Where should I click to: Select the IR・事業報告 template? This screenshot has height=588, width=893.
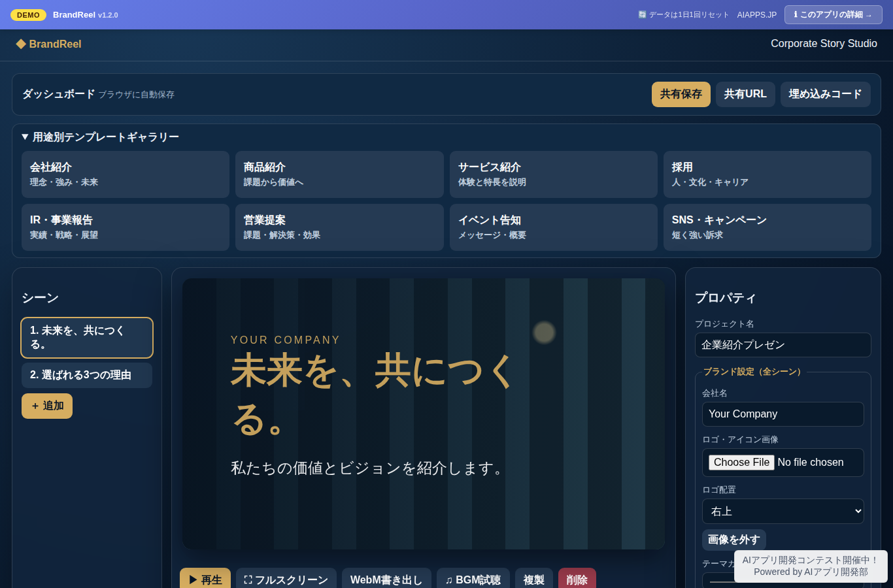click(126, 227)
